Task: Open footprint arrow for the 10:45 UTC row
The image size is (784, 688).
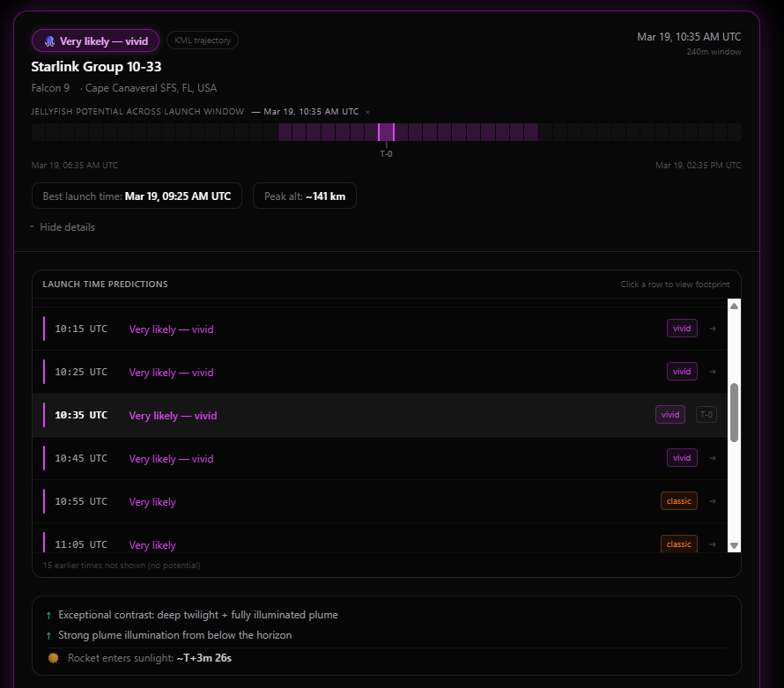Action: (713, 458)
